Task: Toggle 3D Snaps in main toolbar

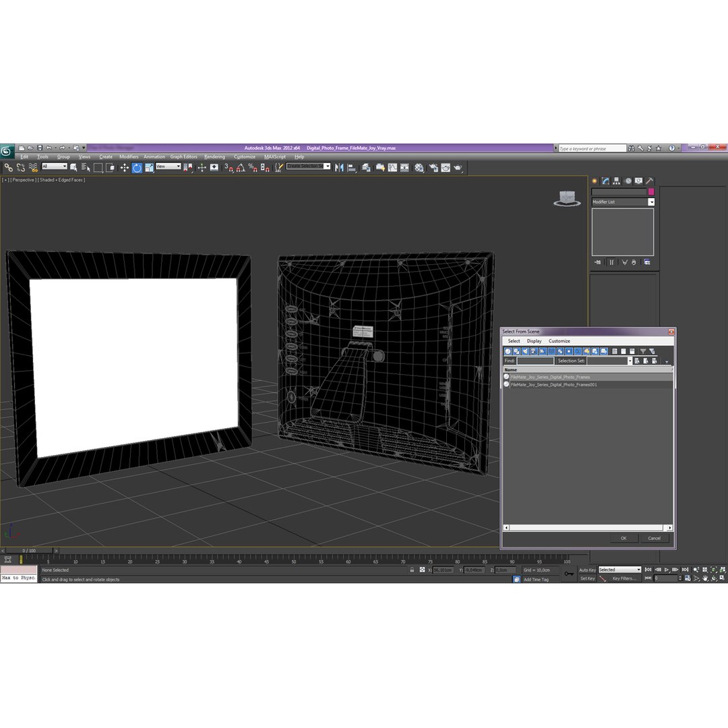Action: [229, 168]
